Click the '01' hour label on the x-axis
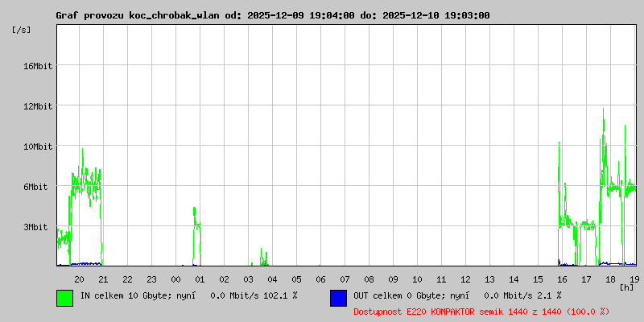The width and height of the screenshot is (644, 322). tap(200, 279)
